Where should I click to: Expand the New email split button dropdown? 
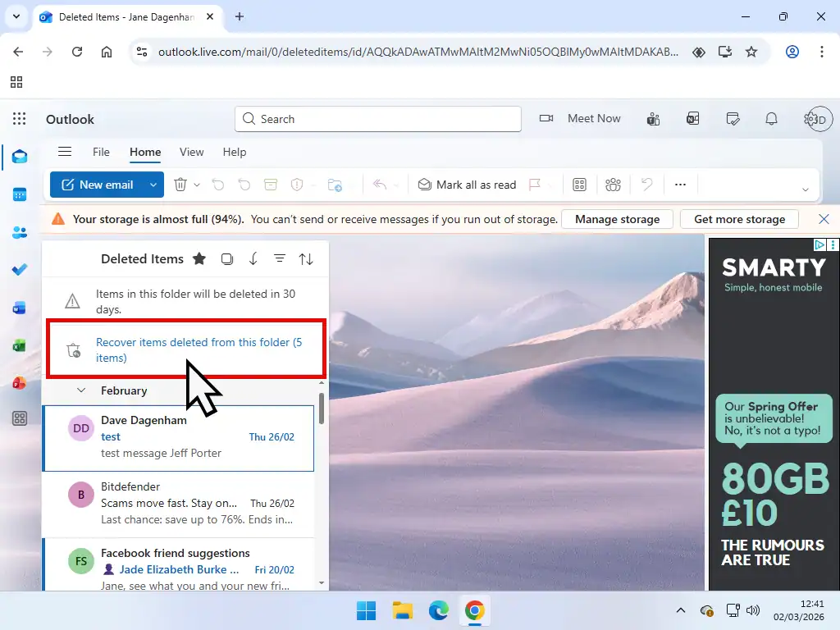pos(153,185)
